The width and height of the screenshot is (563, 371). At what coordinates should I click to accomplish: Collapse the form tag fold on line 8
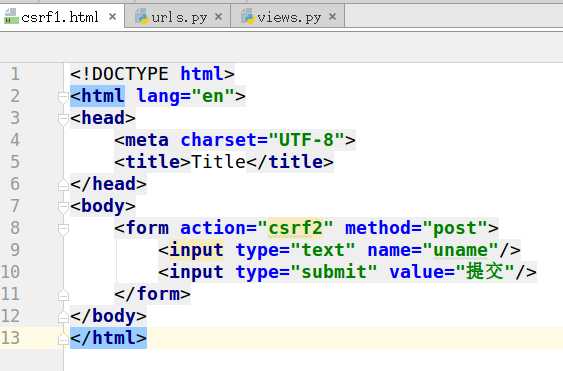coord(63,229)
